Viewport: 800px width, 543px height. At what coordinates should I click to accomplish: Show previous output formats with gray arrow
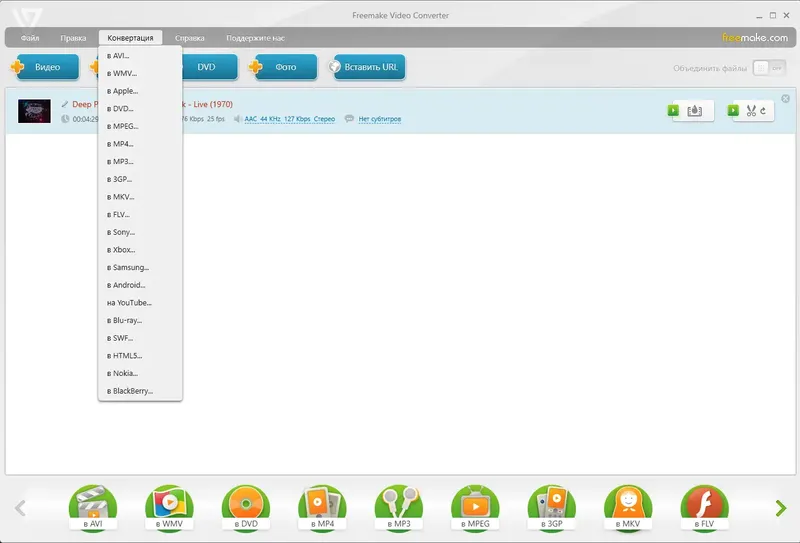pos(20,508)
